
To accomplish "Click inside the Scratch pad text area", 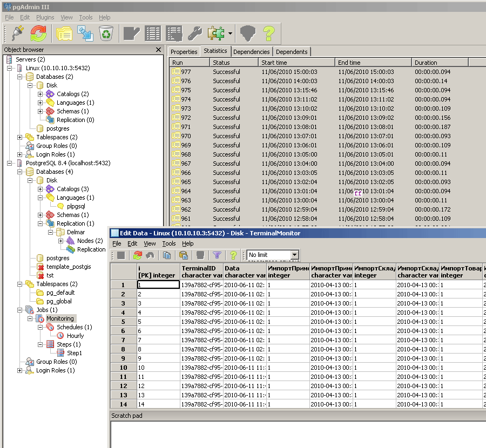I will point(297,433).
